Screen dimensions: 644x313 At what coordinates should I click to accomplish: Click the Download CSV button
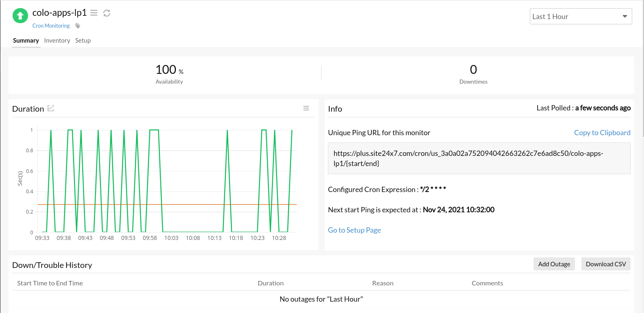pyautogui.click(x=606, y=264)
